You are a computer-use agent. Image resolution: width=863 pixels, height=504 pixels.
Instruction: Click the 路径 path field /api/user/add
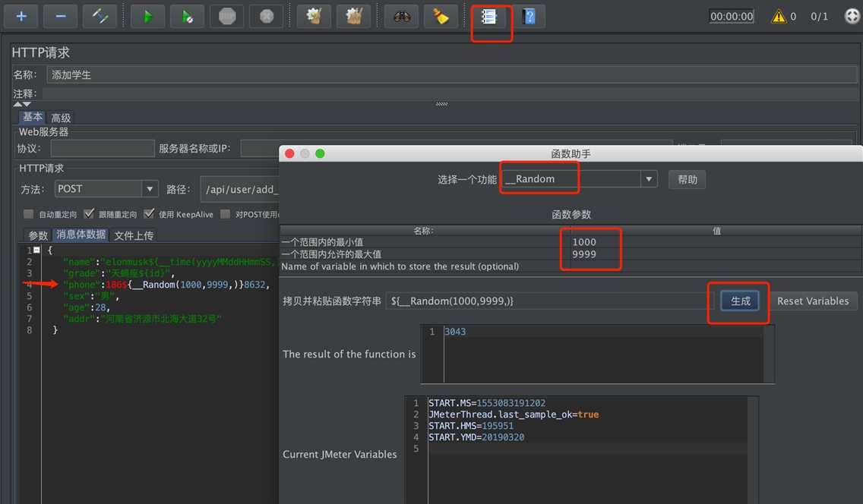(240, 189)
